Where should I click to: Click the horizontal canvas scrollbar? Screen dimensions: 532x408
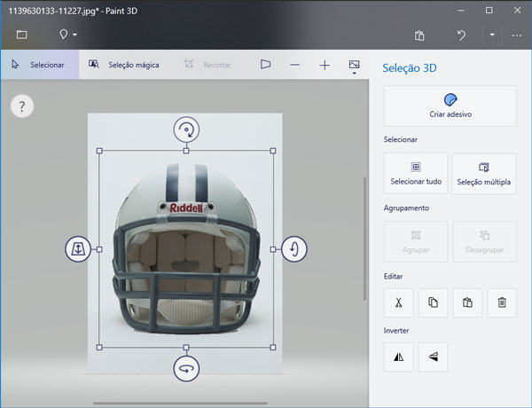pyautogui.click(x=180, y=404)
